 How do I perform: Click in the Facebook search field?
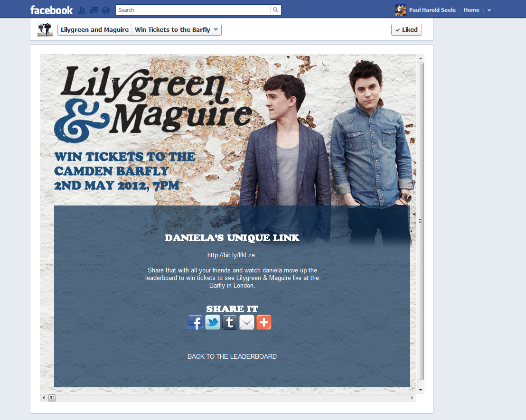(193, 10)
